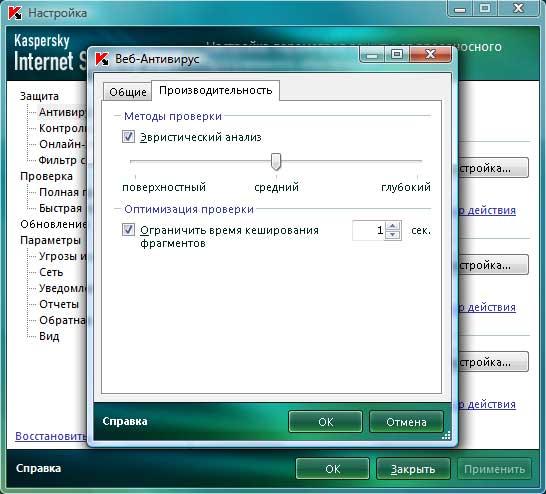The image size is (546, 494).
Task: Close the Веб-Антивирус dialog
Action: click(430, 54)
